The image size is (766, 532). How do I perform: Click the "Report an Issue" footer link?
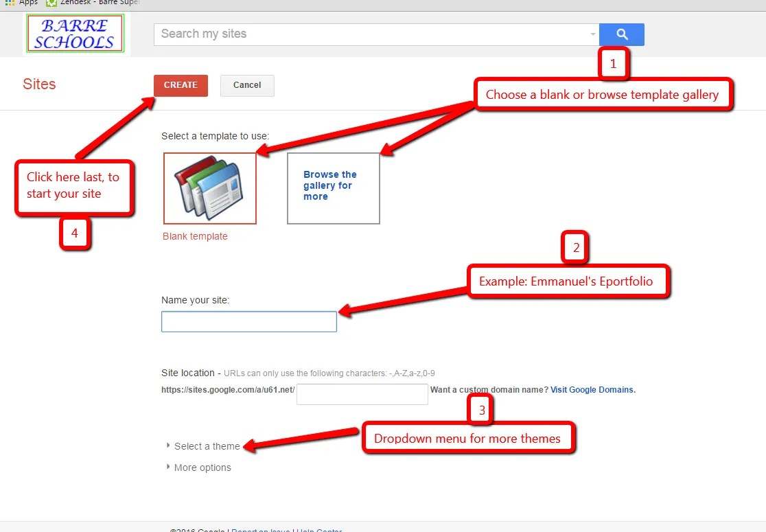tap(261, 530)
